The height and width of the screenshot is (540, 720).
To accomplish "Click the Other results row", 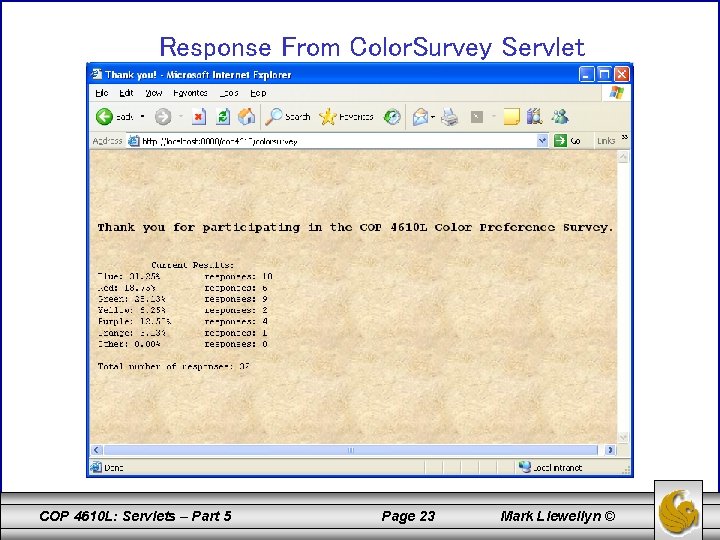I will point(183,344).
